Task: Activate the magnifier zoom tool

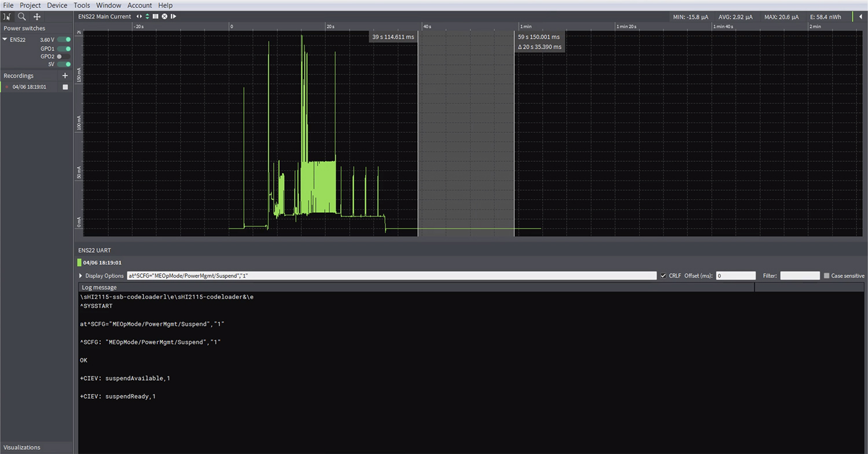Action: click(21, 17)
